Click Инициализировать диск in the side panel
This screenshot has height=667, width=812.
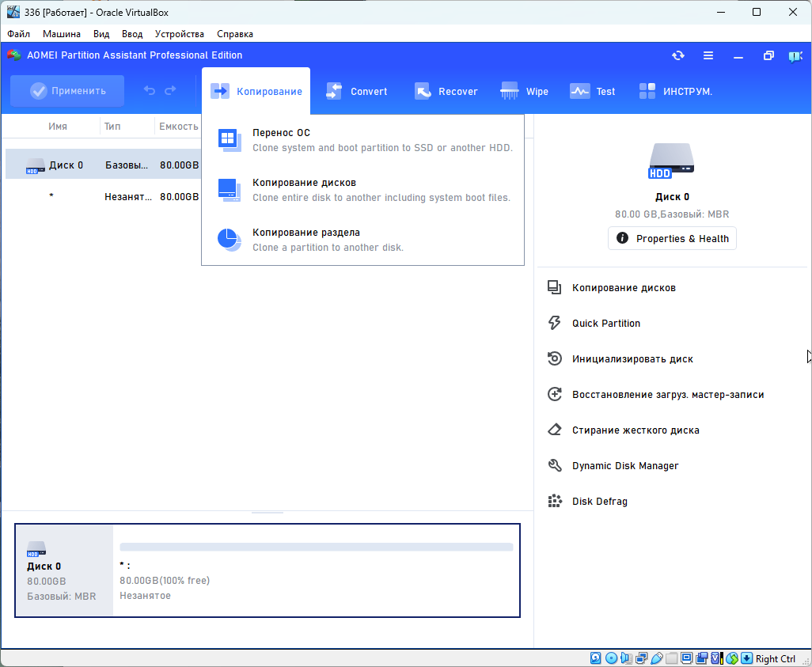click(632, 359)
